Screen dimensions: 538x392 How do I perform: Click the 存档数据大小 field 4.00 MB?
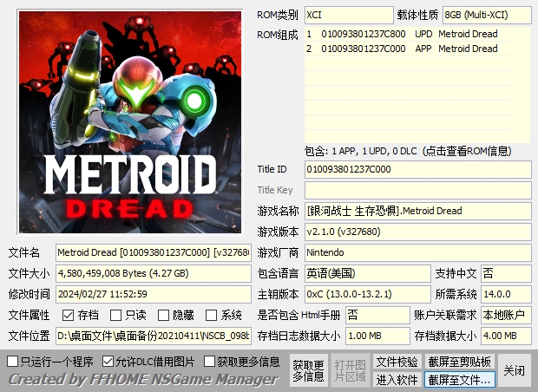506,336
